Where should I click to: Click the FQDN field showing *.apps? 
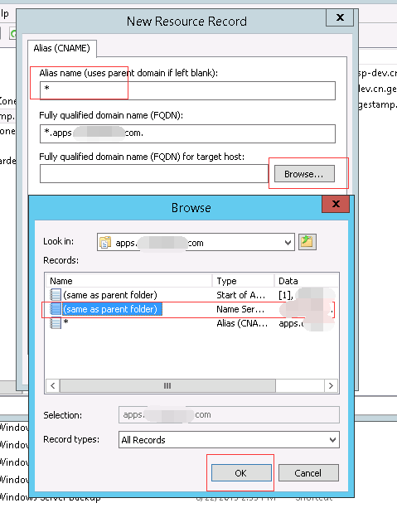[x=187, y=133]
